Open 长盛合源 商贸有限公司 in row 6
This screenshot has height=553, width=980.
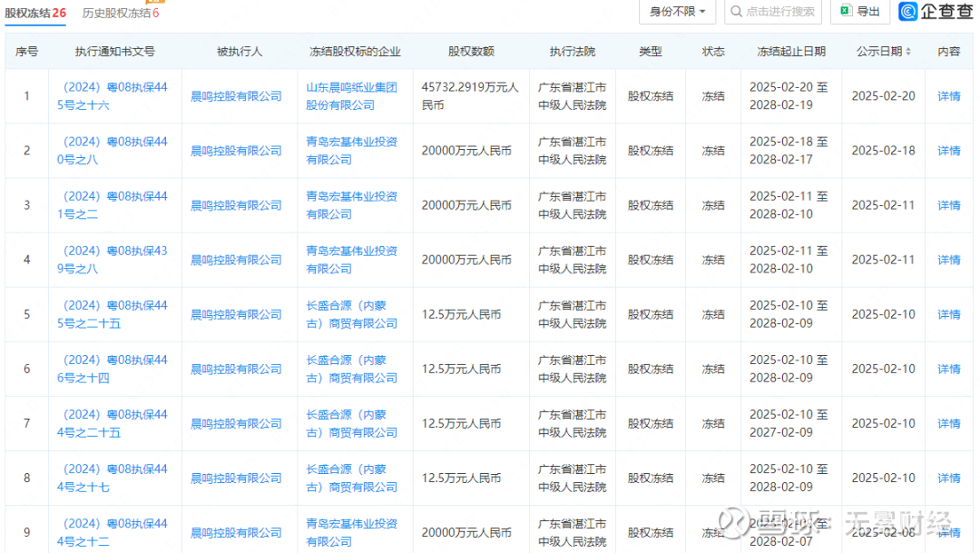pos(352,369)
